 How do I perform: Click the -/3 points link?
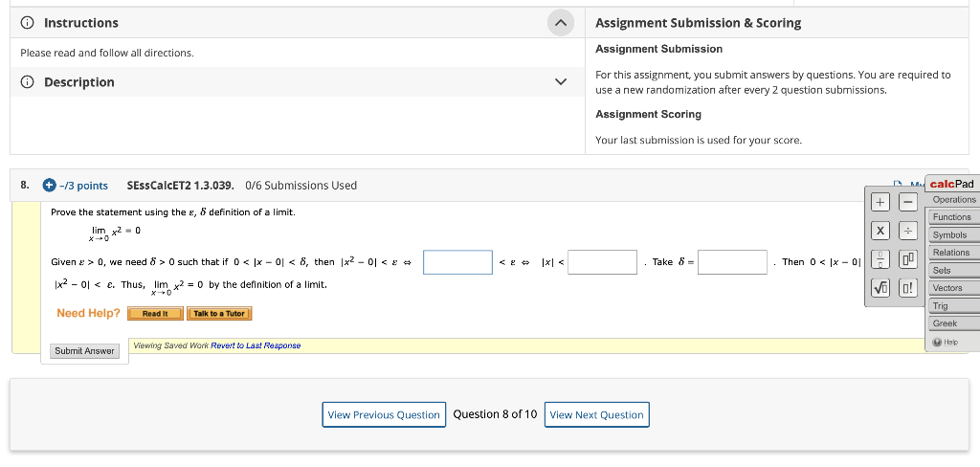pyautogui.click(x=83, y=186)
